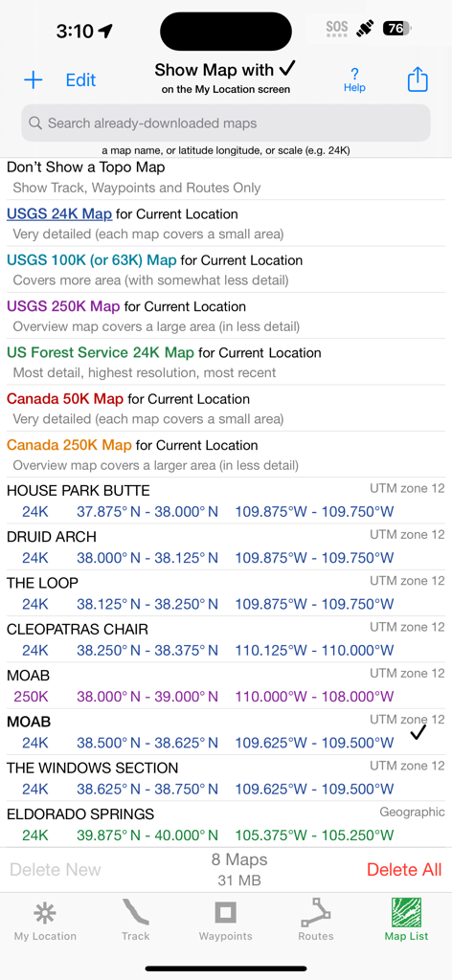Click Most detail, highest resolution, most recent
This screenshot has height=980, width=452.
[x=145, y=373]
